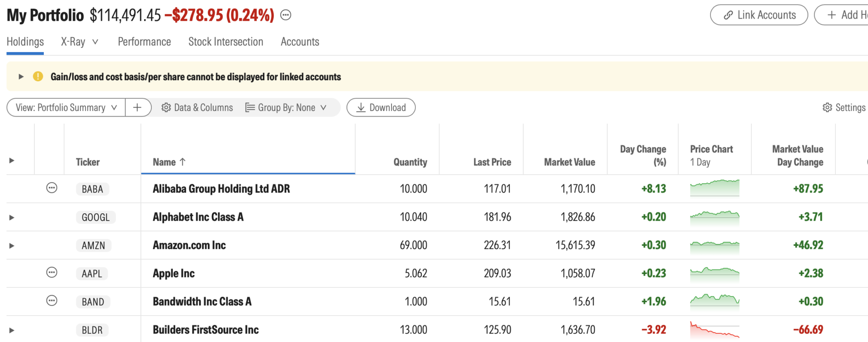
Task: Open the View: Portfolio Summary dropdown
Action: 66,107
